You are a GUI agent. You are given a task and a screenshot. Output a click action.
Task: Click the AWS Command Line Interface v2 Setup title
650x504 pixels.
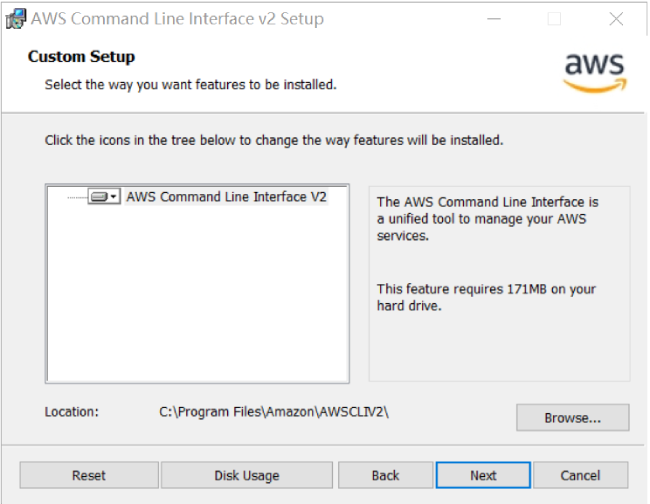click(177, 19)
